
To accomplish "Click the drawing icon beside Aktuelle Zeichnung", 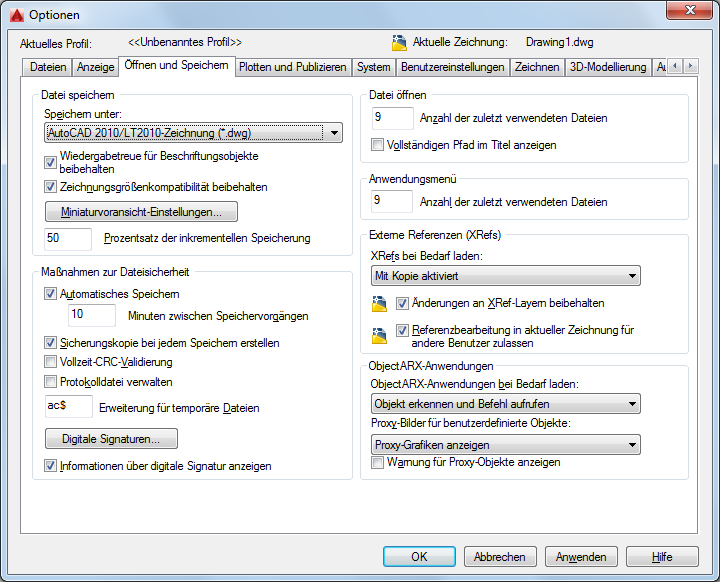I will 399,43.
